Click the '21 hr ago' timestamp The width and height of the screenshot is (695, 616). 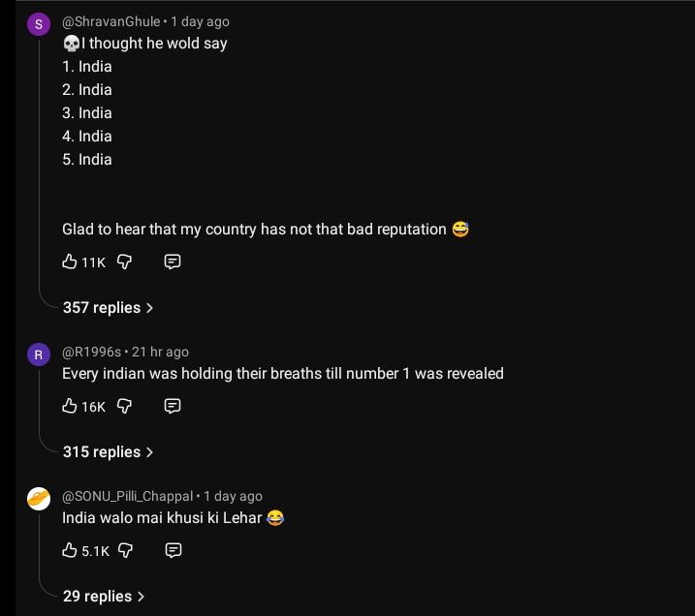pos(161,352)
